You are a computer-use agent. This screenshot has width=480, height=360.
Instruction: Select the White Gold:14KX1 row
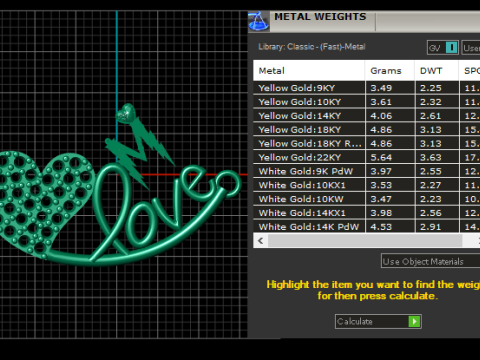pyautogui.click(x=366, y=213)
